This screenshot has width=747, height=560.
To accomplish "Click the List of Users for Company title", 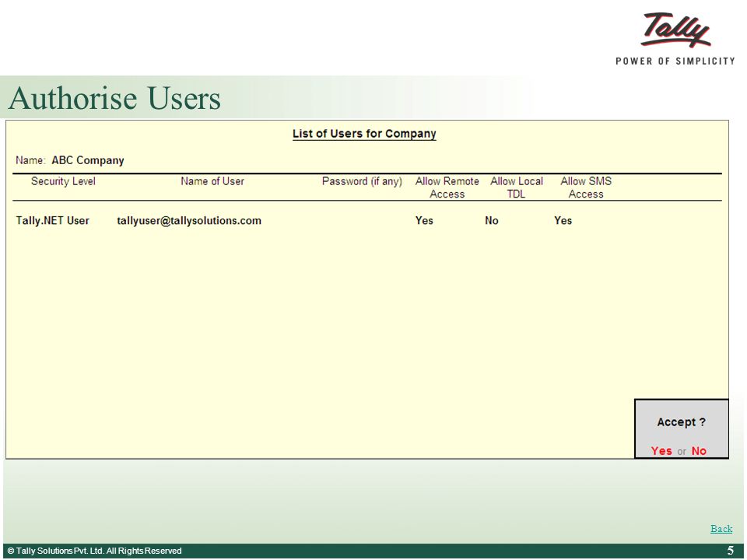I will [364, 134].
